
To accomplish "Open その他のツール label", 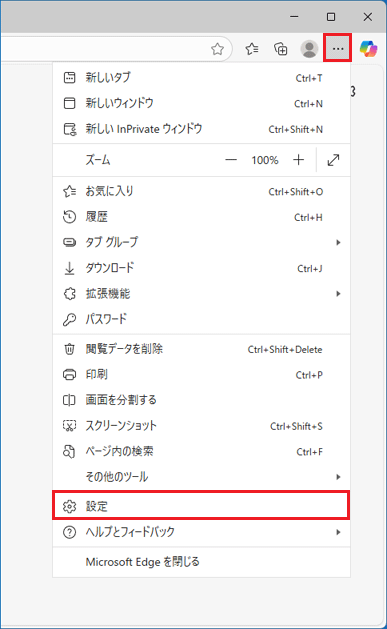I will pyautogui.click(x=117, y=477).
